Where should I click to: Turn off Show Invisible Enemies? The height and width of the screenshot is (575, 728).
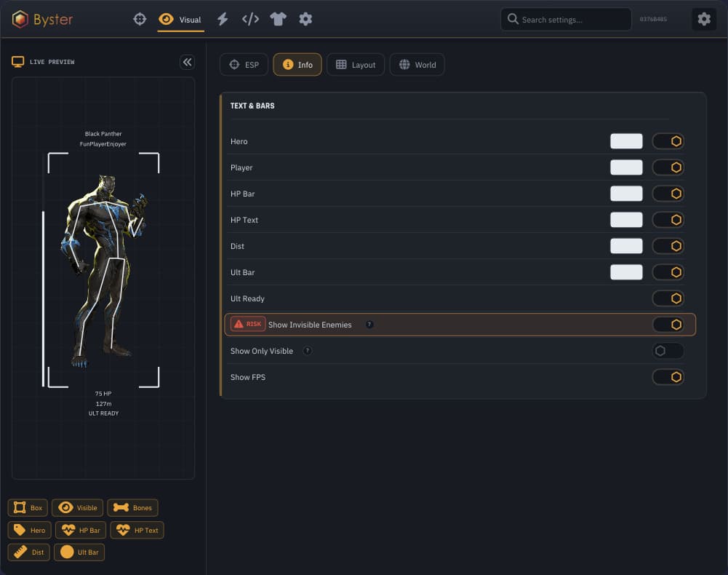(x=668, y=325)
